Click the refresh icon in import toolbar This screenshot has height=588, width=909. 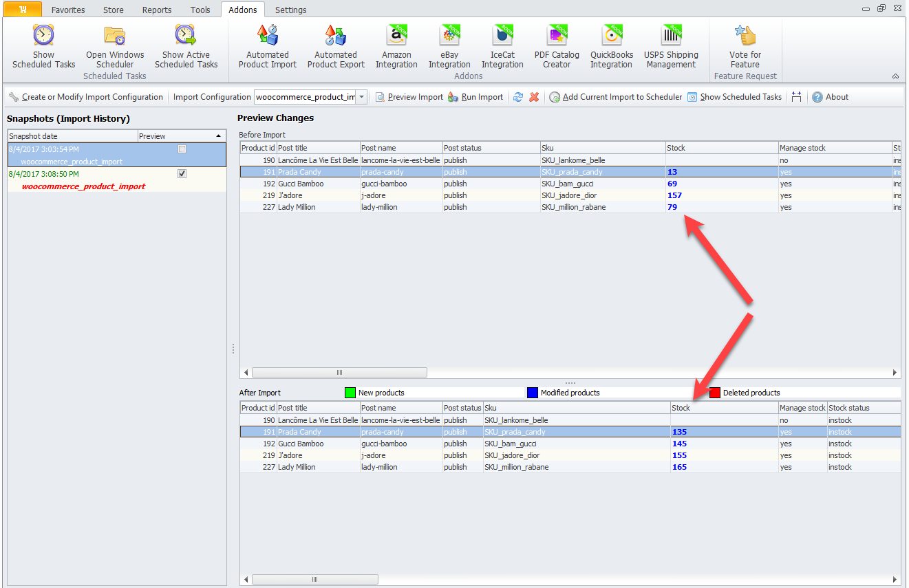click(x=518, y=97)
